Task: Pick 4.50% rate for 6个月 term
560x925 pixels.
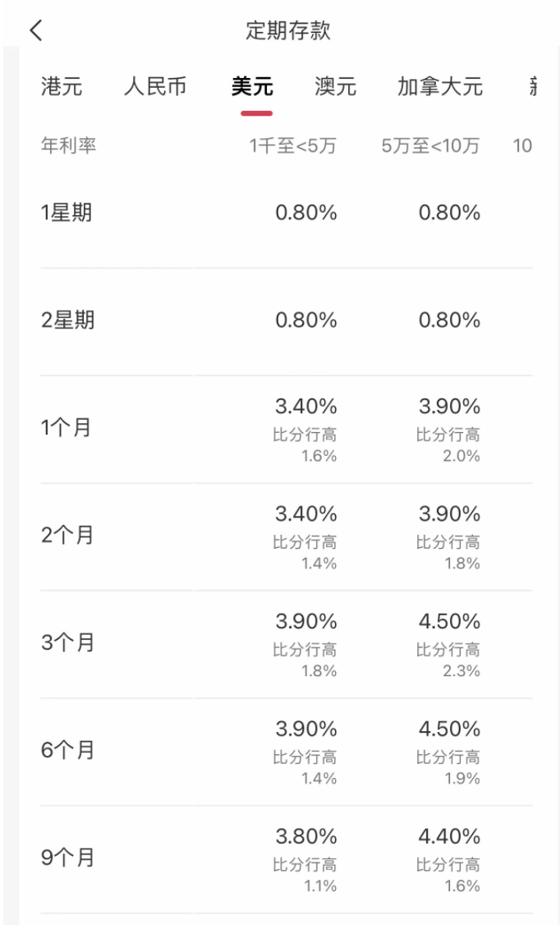Action: (449, 729)
